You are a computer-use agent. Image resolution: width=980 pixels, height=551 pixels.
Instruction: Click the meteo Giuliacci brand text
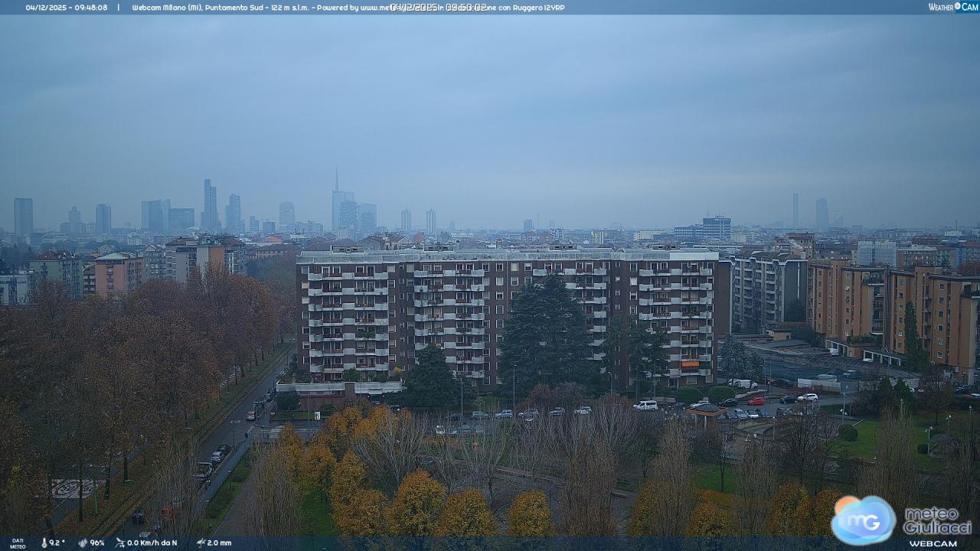point(937,520)
